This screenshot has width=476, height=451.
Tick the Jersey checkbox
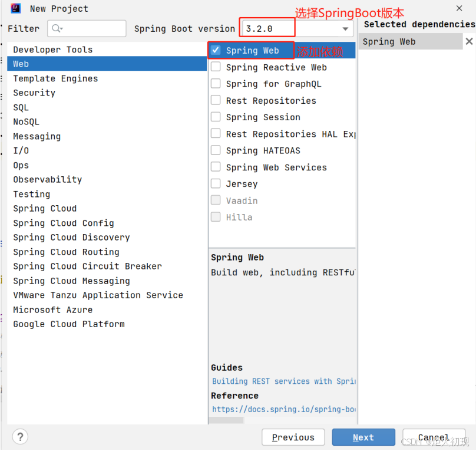216,184
